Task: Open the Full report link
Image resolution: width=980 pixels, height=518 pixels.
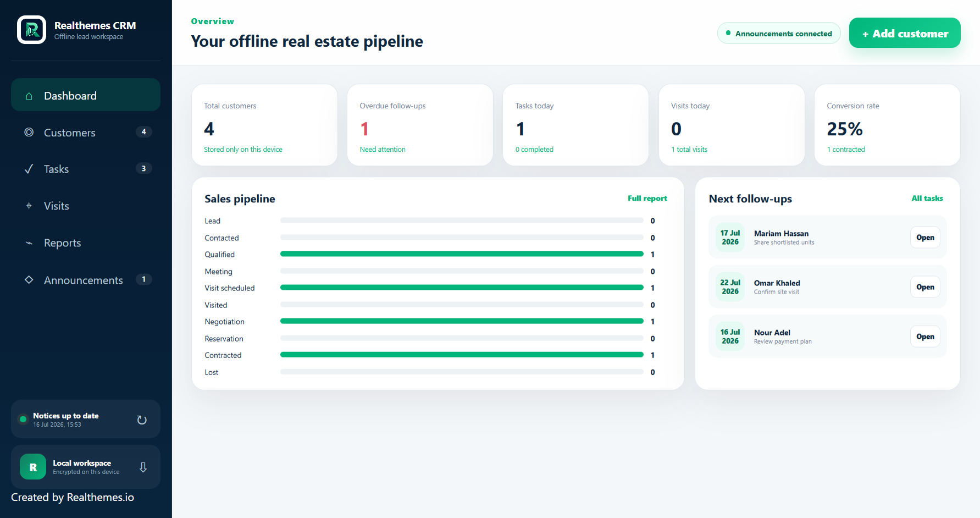Action: (647, 199)
